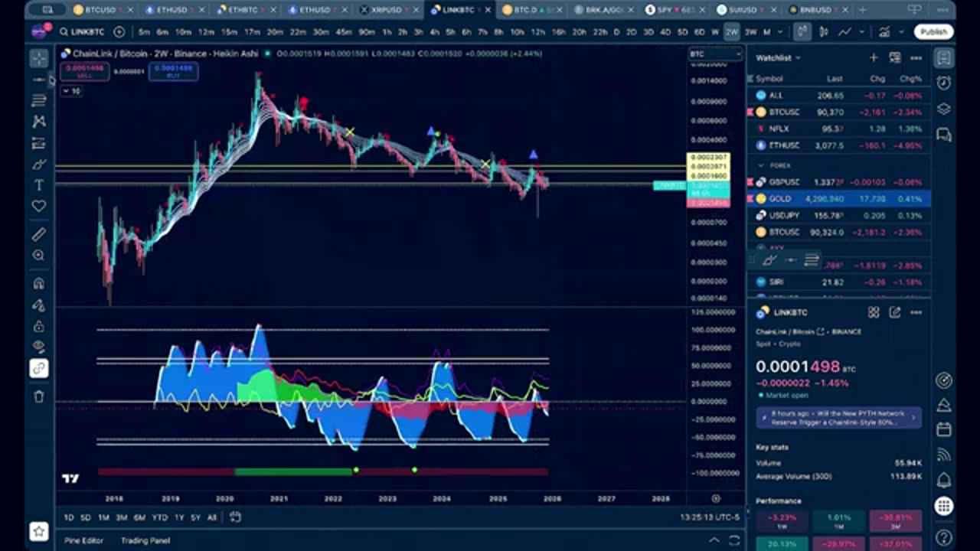This screenshot has width=980, height=551.
Task: Select the 4h chart interval
Action: pos(434,32)
